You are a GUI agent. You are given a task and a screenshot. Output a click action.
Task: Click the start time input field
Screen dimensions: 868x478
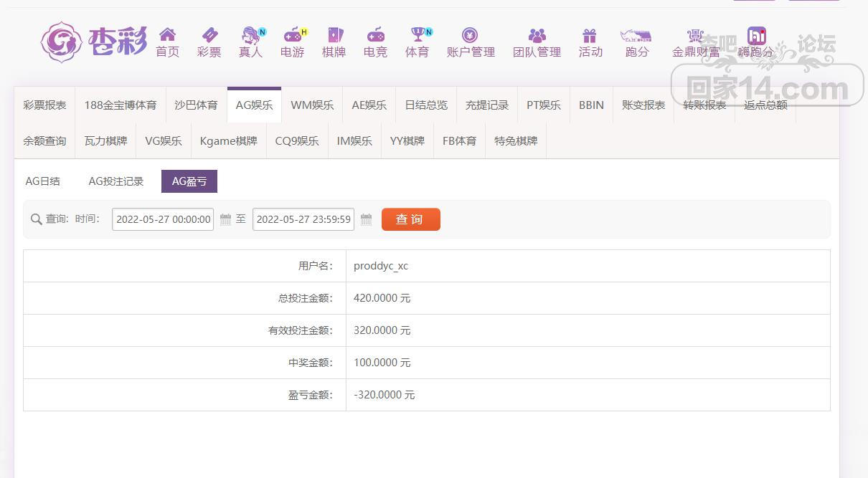[163, 219]
